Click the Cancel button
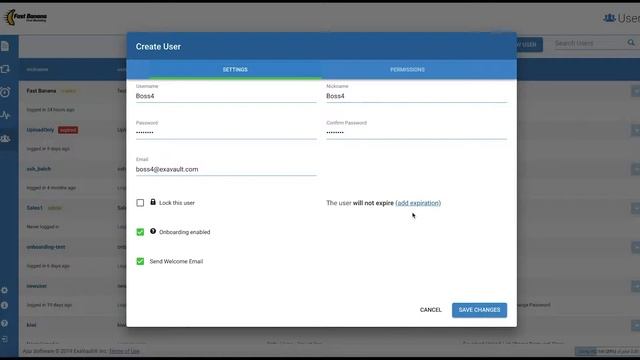The height and width of the screenshot is (360, 640). 431,310
